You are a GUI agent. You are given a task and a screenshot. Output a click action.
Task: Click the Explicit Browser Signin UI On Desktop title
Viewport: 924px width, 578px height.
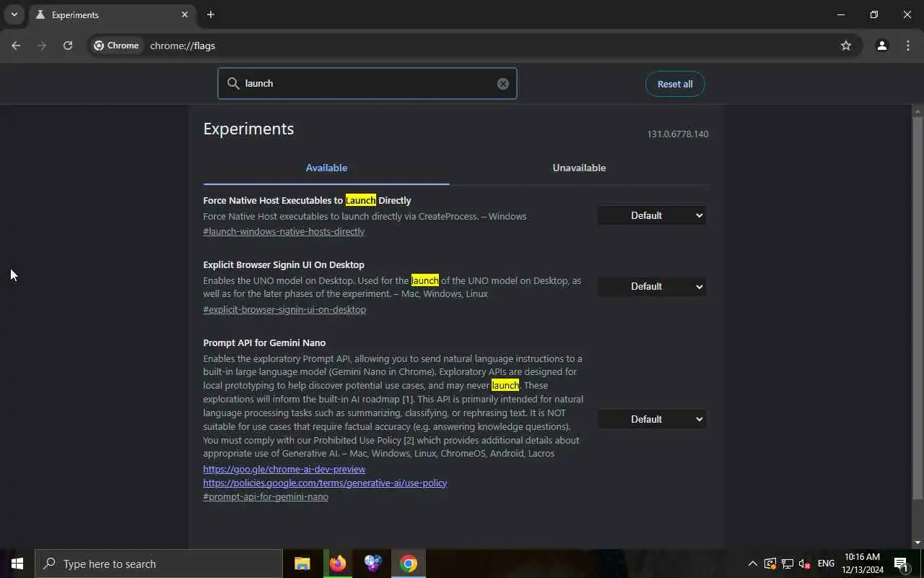pos(284,265)
